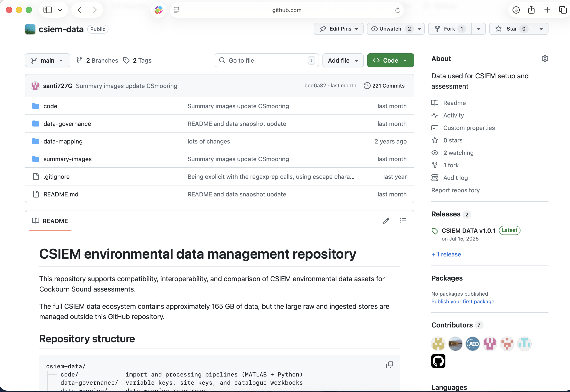
Task: Open the main branch dropdown
Action: point(47,60)
